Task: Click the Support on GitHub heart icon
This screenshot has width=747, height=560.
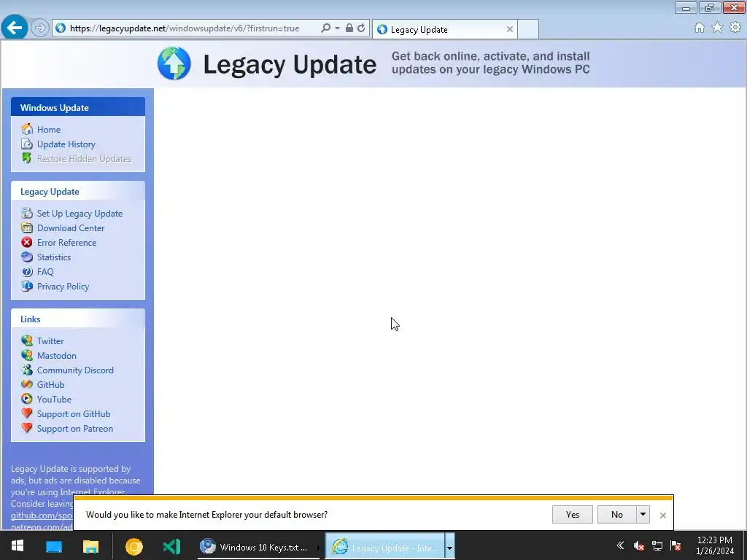Action: pyautogui.click(x=27, y=413)
